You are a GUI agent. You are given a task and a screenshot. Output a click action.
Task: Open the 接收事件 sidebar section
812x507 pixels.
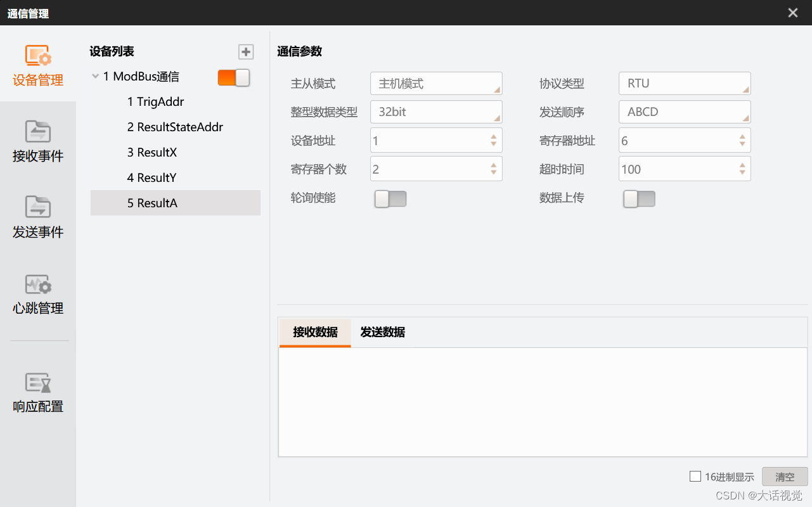tap(38, 142)
